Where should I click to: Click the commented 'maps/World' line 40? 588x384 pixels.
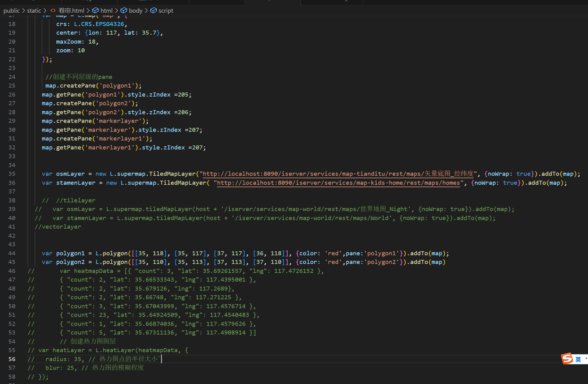coord(265,218)
